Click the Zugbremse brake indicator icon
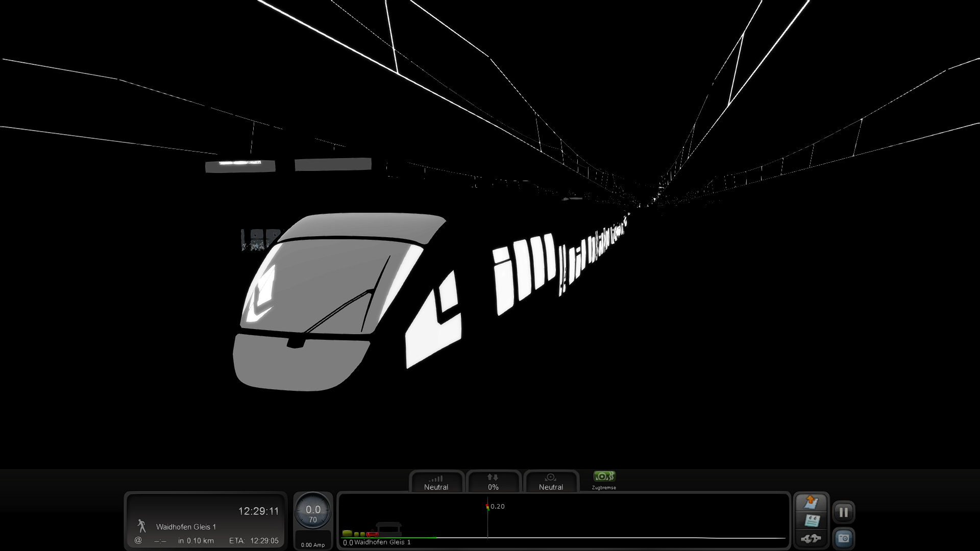The height and width of the screenshot is (551, 980). 604,477
